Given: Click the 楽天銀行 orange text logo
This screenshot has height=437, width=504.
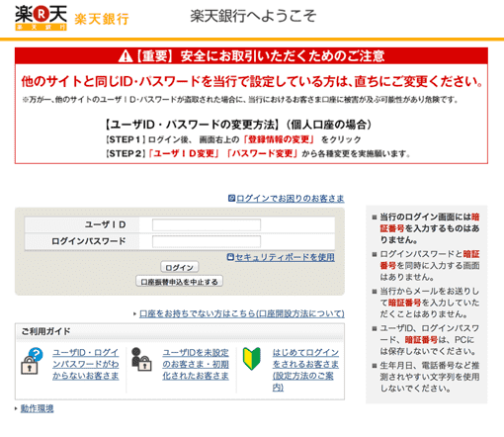Looking at the screenshot, I should tap(102, 19).
